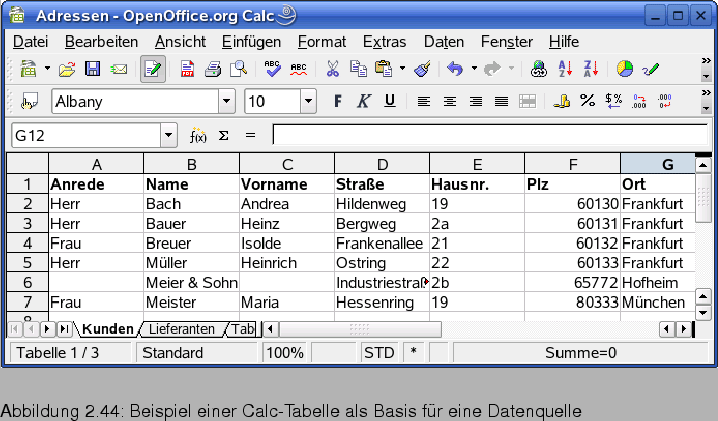718x421 pixels.
Task: Justify cell text alignment
Action: [x=501, y=101]
